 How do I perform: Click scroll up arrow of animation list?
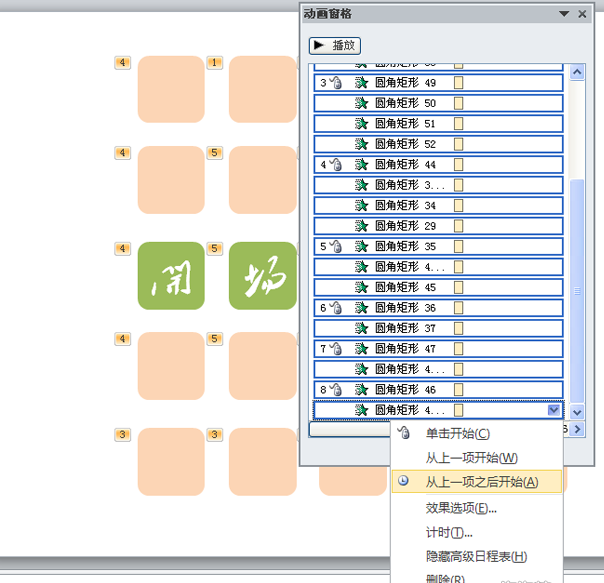click(577, 73)
